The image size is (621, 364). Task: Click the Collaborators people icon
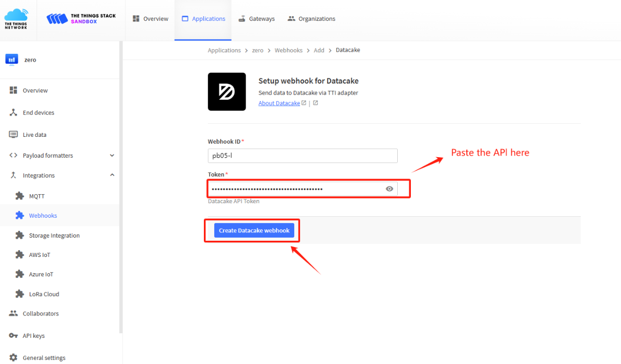13,313
